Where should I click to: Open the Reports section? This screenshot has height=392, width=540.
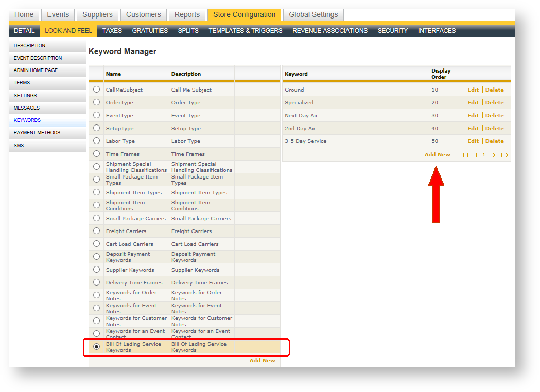coord(187,14)
